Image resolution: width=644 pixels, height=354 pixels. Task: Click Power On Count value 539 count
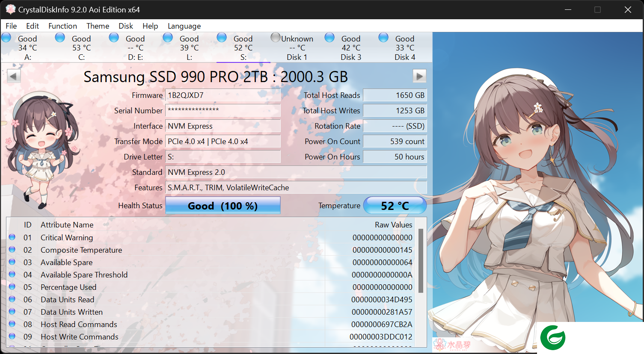[395, 142]
